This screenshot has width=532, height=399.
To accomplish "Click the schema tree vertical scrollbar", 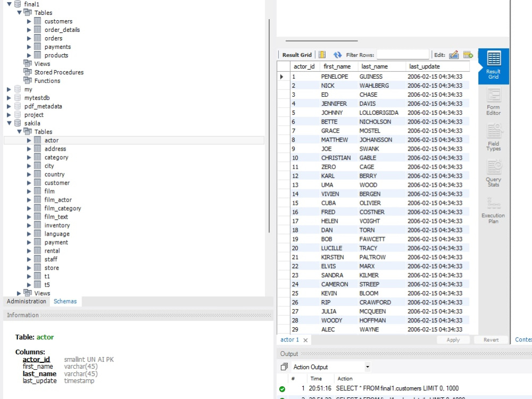I will tap(269, 126).
